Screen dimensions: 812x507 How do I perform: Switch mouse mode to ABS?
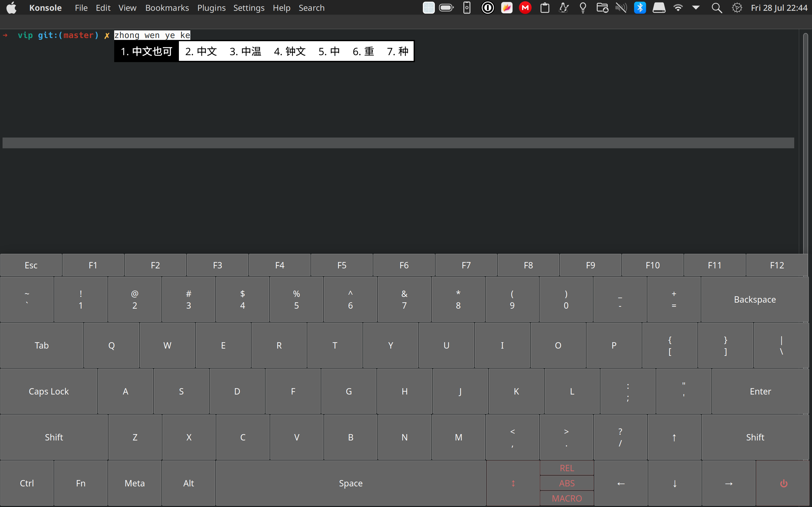567,483
